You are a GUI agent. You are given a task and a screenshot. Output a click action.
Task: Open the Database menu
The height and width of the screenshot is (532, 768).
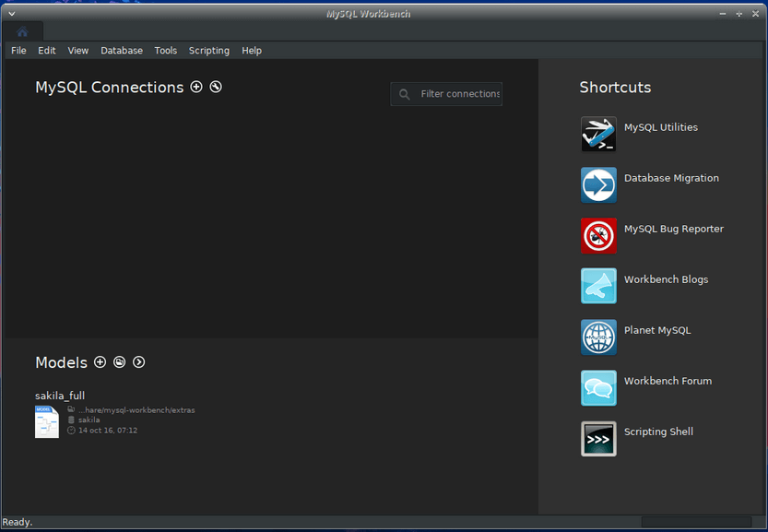[x=122, y=51]
